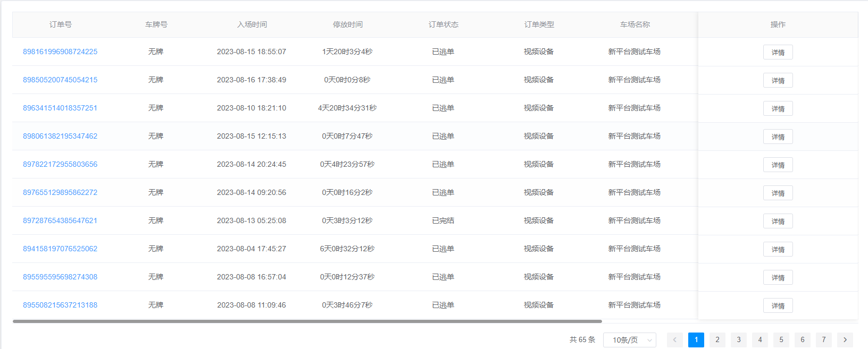This screenshot has width=868, height=349.
Task: Open order 894158197076525062
Action: tap(60, 249)
